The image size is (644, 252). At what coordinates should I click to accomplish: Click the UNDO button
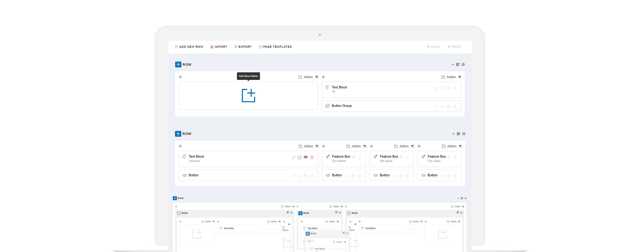[434, 47]
